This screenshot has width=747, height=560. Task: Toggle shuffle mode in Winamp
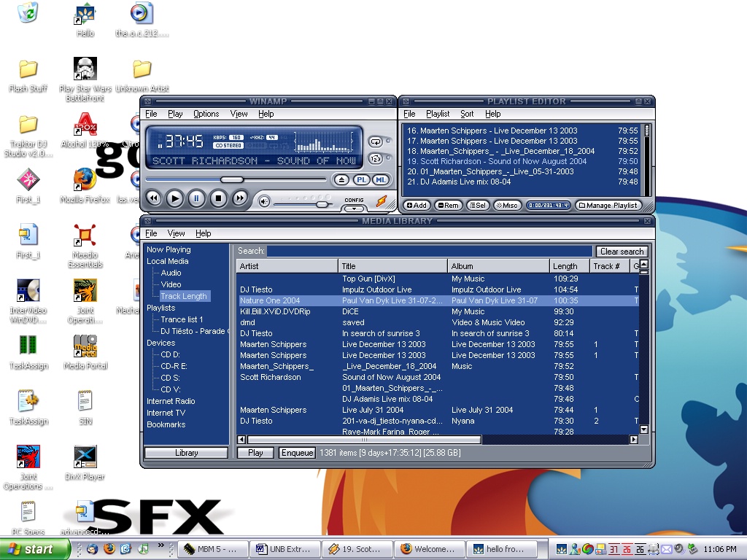click(376, 158)
